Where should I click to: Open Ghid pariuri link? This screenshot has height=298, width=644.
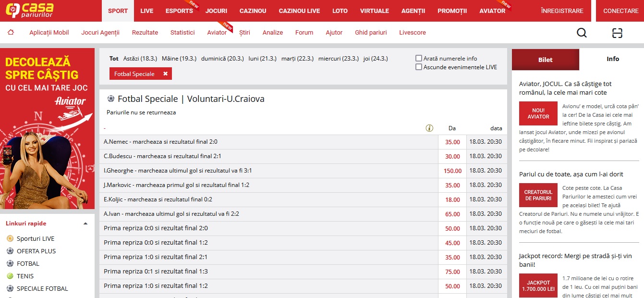point(371,33)
